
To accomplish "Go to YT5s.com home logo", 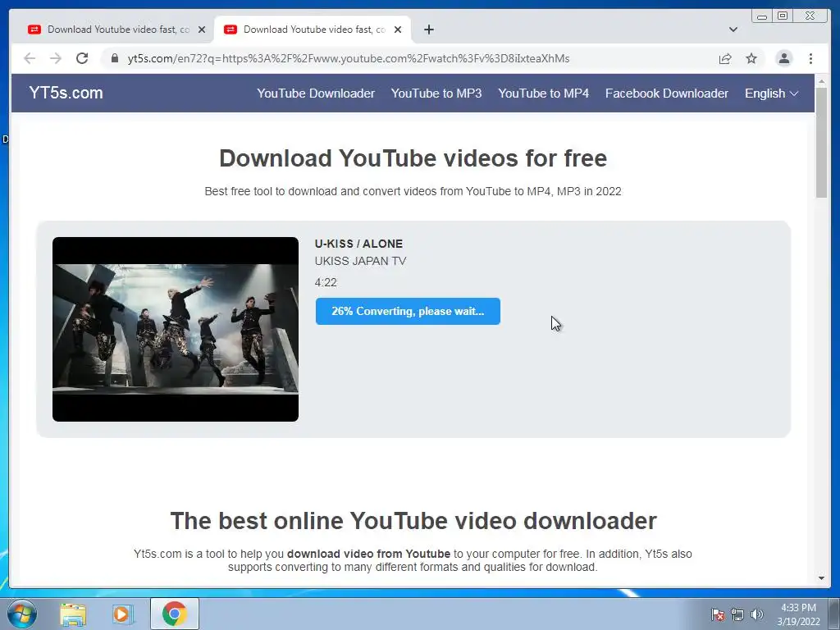I will (x=66, y=93).
